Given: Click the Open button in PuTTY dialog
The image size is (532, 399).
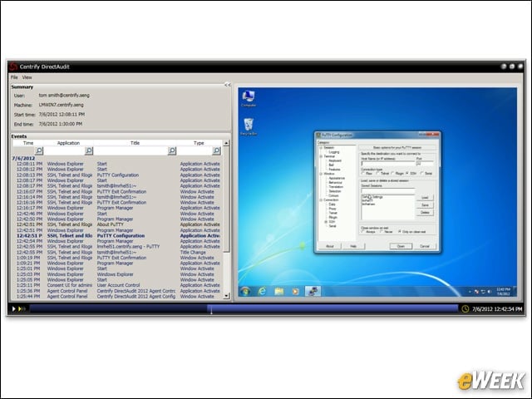Looking at the screenshot, I should coord(401,246).
